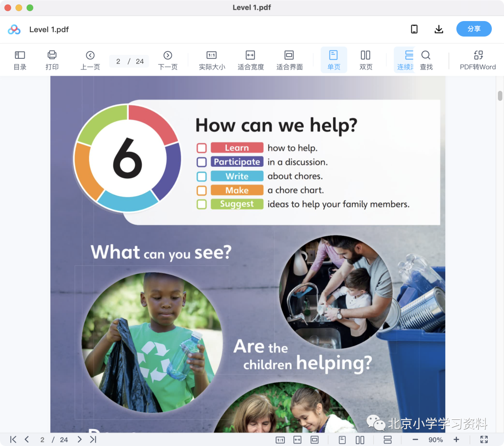Jump to first page in bottom bar
Screen dimensions: 504x446
point(13,439)
